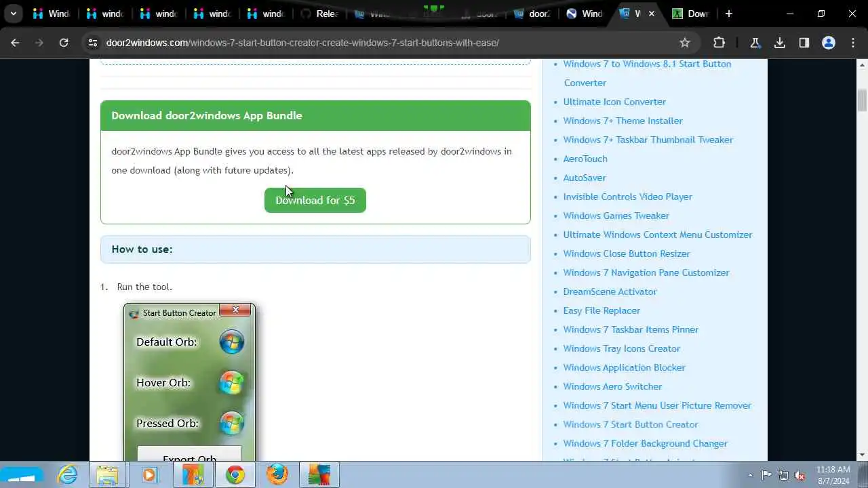Image resolution: width=868 pixels, height=488 pixels.
Task: Open Invisible Controls Video Player link
Action: (x=627, y=197)
